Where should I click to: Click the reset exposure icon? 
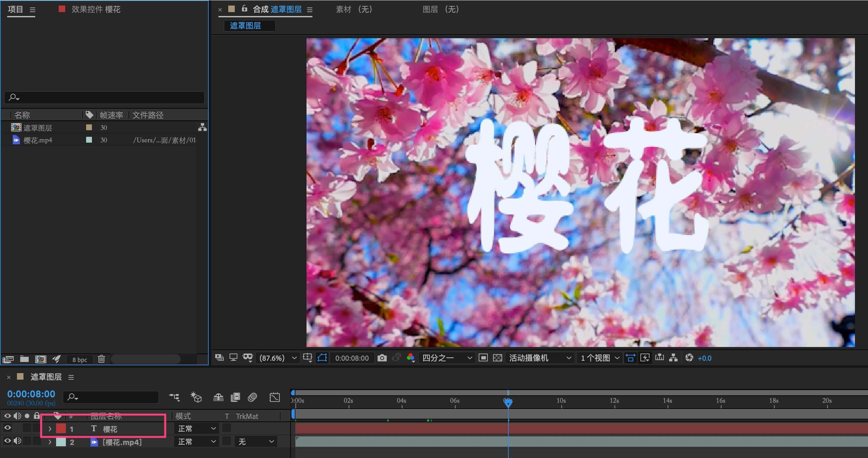tap(689, 358)
